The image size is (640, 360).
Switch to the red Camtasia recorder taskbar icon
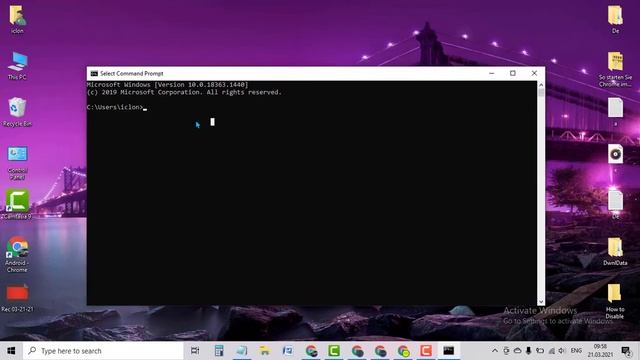426,351
